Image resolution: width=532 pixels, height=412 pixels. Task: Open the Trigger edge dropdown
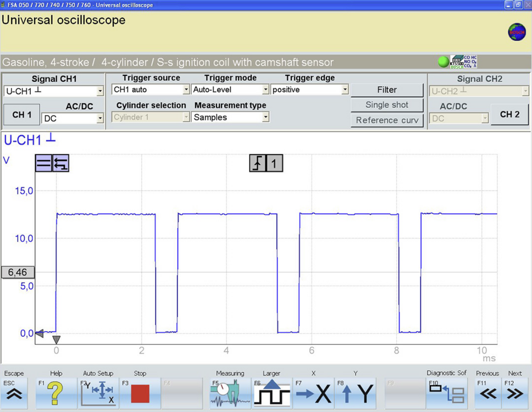pyautogui.click(x=310, y=90)
